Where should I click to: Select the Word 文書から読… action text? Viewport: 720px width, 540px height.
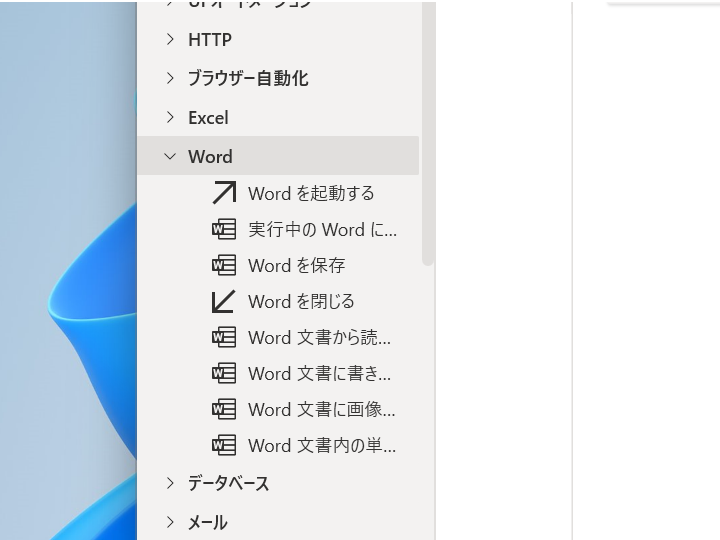(320, 338)
